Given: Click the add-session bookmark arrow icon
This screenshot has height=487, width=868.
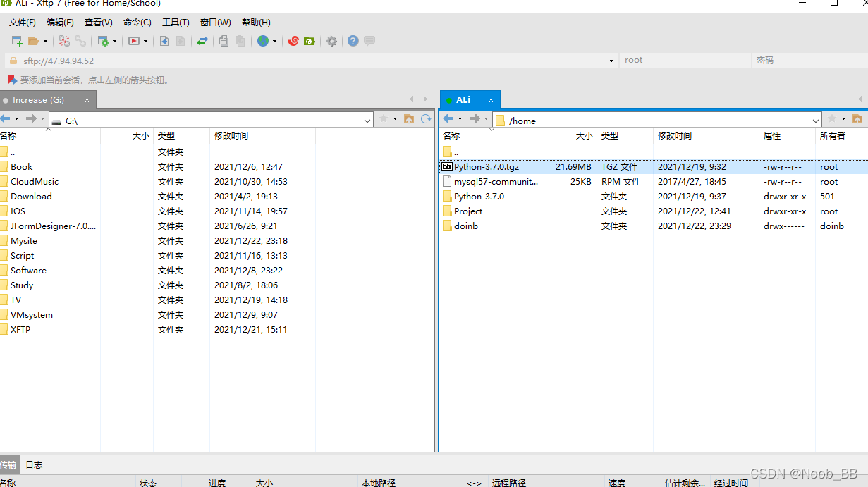Looking at the screenshot, I should click(12, 80).
